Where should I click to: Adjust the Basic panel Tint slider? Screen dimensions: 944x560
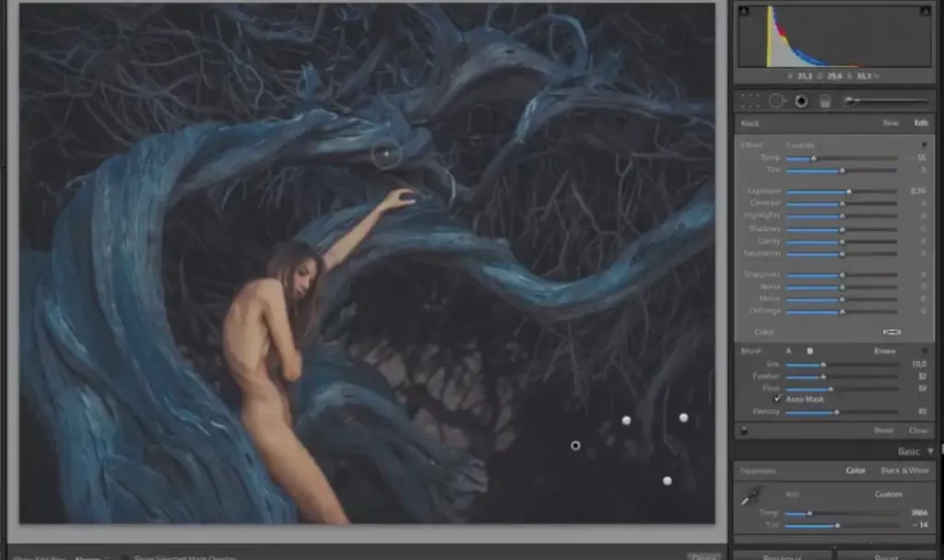842,526
